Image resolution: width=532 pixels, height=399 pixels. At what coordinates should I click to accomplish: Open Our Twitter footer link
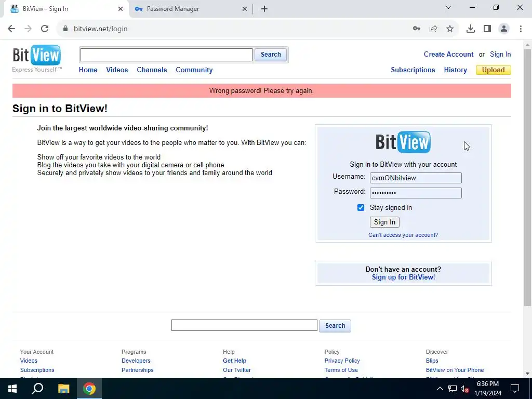point(237,370)
